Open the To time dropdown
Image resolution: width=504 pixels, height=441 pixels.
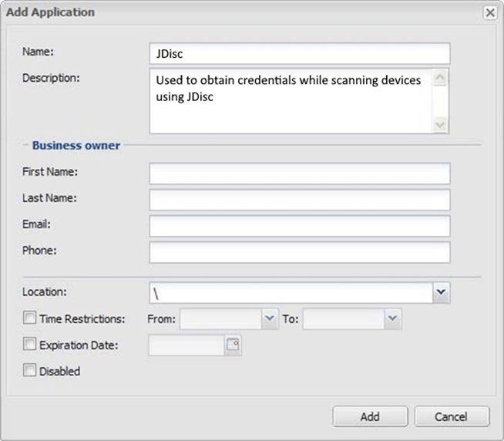pos(392,318)
